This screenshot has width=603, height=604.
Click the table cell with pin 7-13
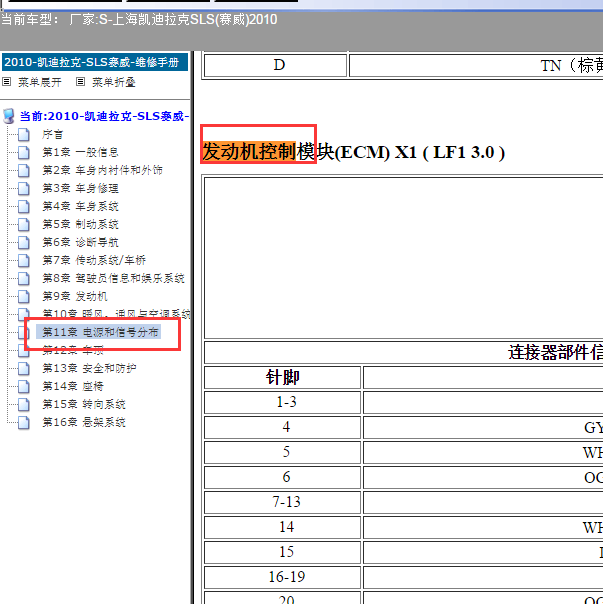[x=282, y=502]
